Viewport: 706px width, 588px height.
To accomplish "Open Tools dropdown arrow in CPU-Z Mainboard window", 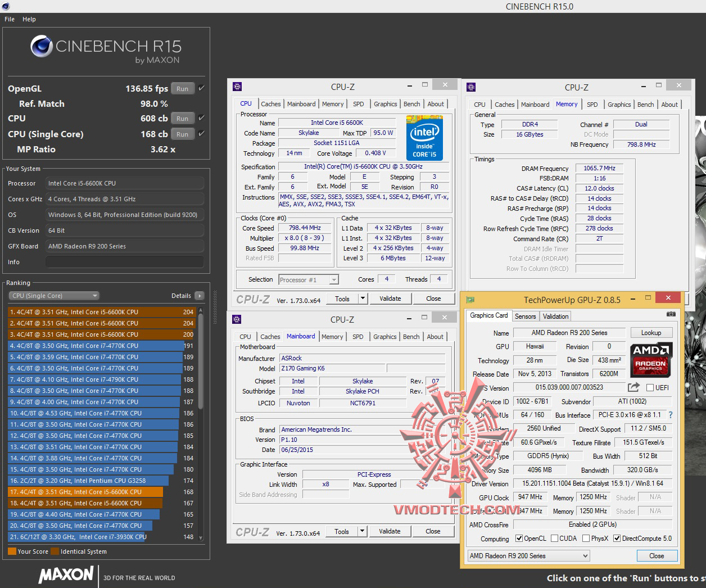I will click(x=362, y=531).
